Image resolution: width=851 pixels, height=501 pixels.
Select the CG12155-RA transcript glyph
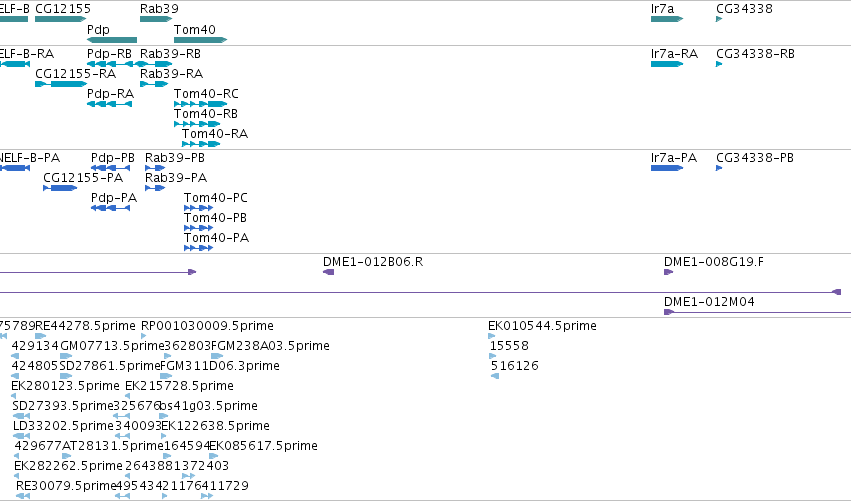(61, 84)
